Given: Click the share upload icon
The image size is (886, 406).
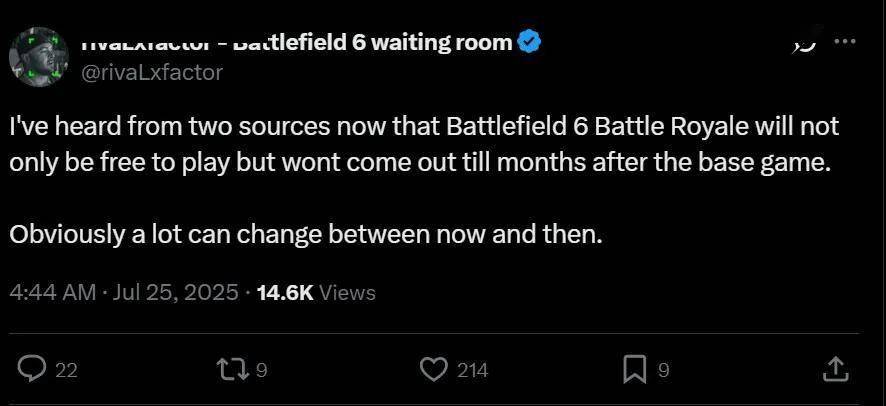Looking at the screenshot, I should tap(835, 369).
